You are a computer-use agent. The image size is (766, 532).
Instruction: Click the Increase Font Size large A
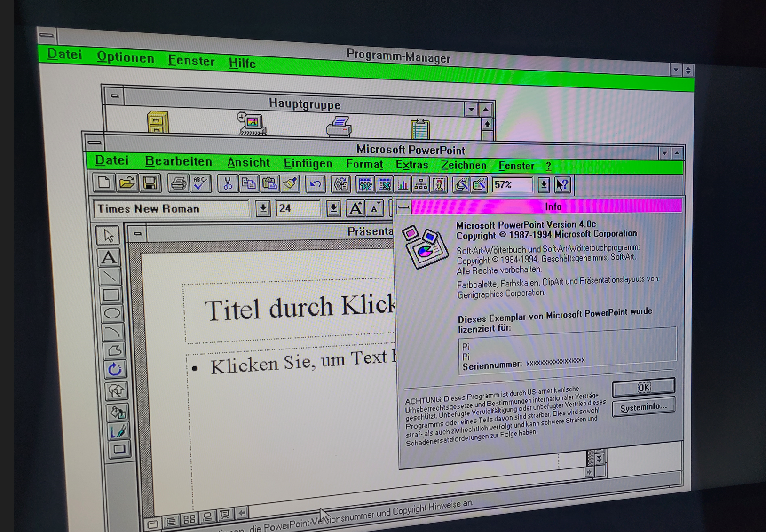point(355,208)
